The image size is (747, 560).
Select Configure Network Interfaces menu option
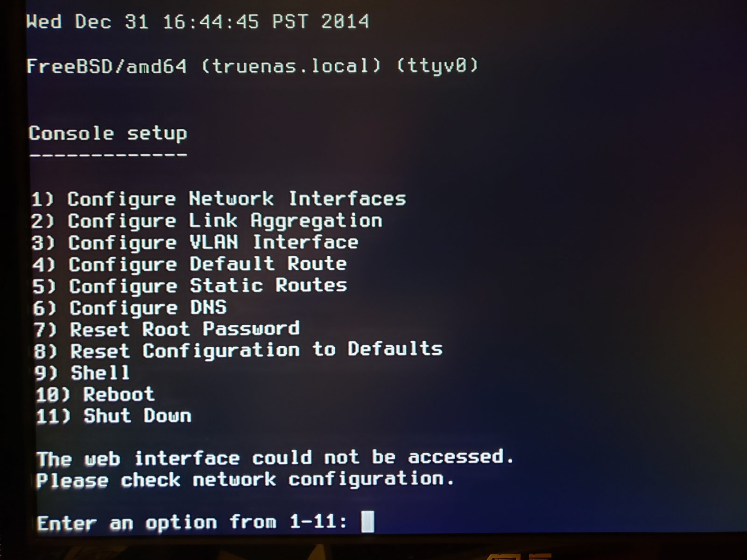(218, 200)
